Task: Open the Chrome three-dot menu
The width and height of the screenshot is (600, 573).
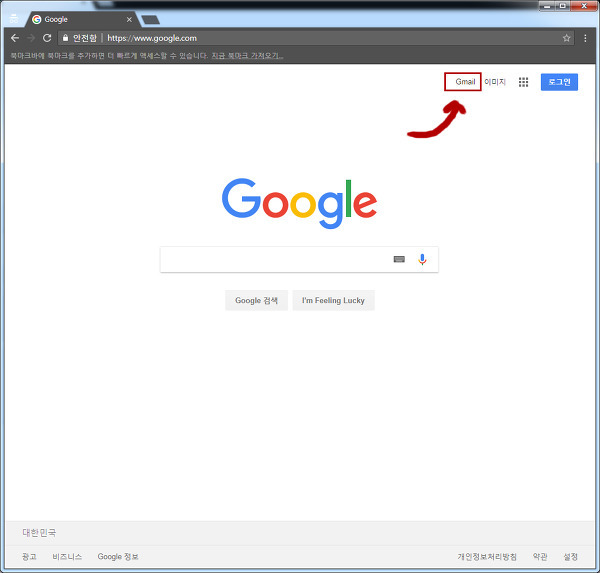Action: [585, 38]
